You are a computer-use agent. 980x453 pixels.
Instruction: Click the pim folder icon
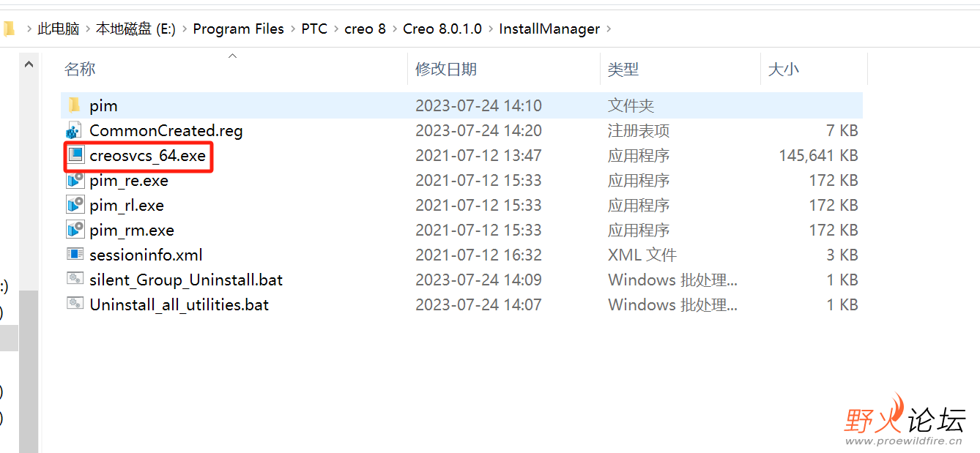[74, 105]
